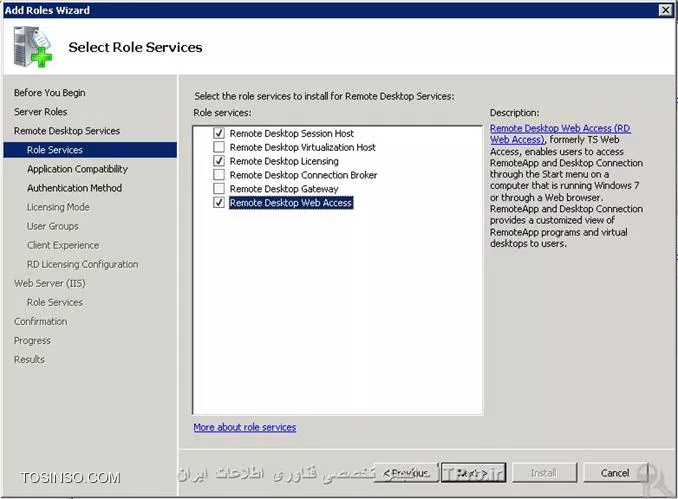
Task: Select highlighted Role Services step
Action: [90, 150]
